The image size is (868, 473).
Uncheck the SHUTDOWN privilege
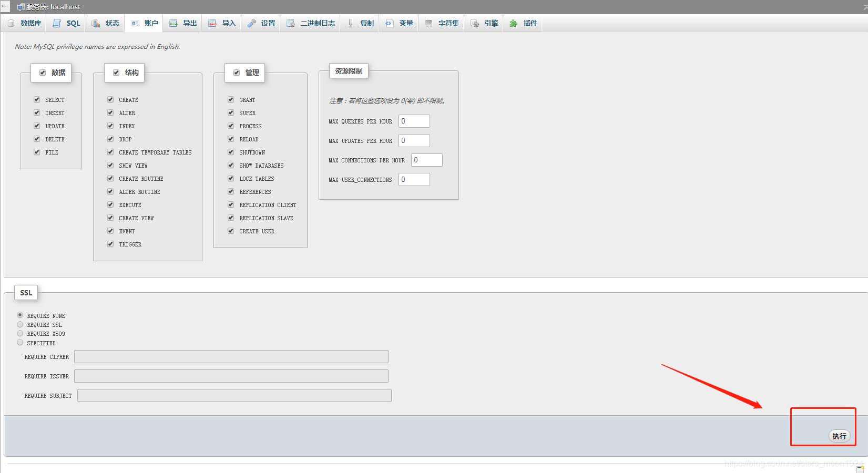231,152
